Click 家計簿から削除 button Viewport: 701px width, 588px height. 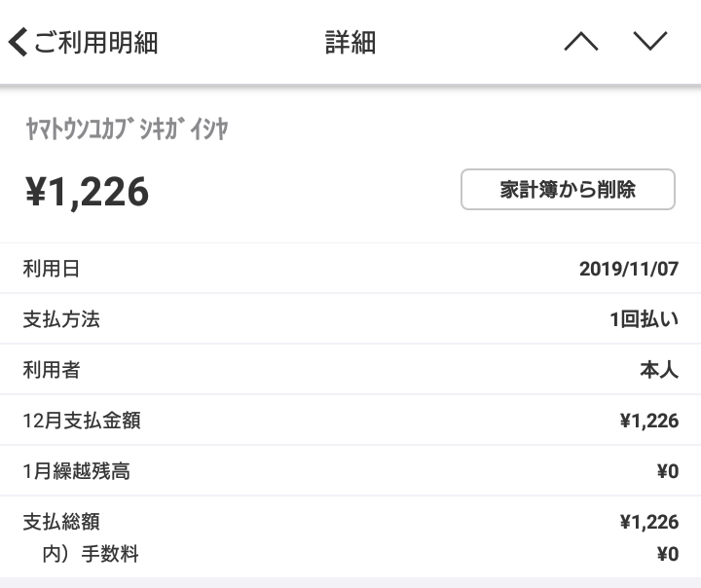click(568, 189)
